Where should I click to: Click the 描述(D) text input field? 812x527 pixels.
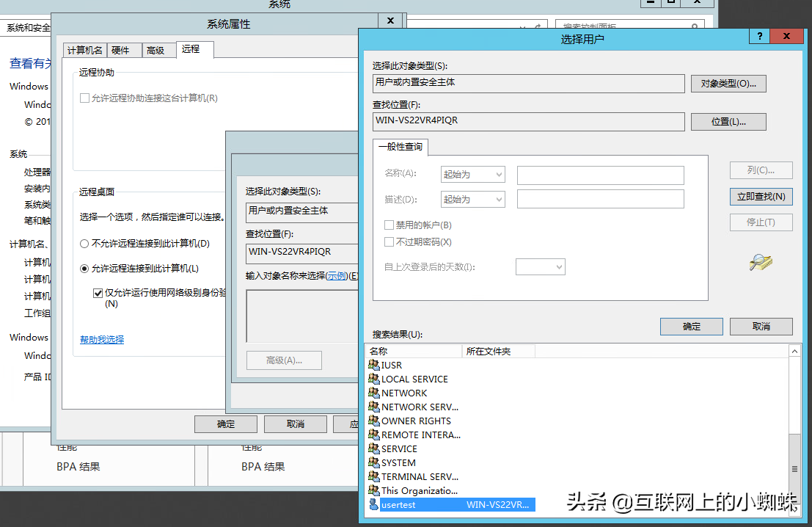point(601,199)
